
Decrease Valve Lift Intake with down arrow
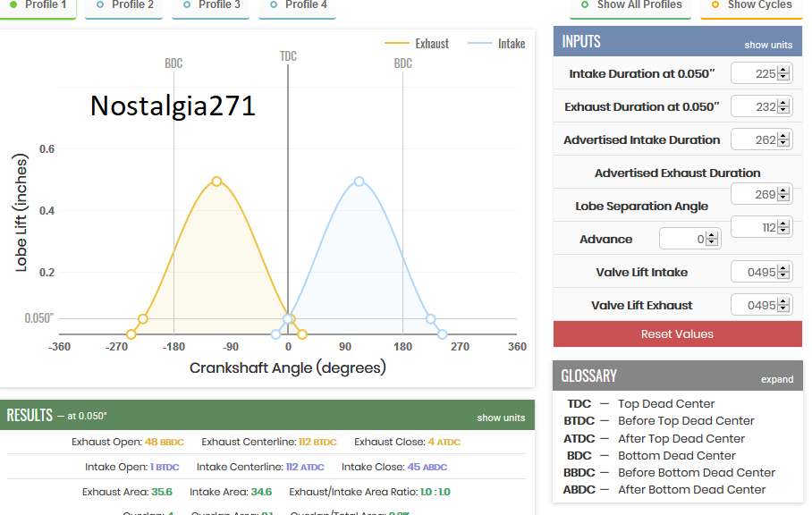pos(783,276)
